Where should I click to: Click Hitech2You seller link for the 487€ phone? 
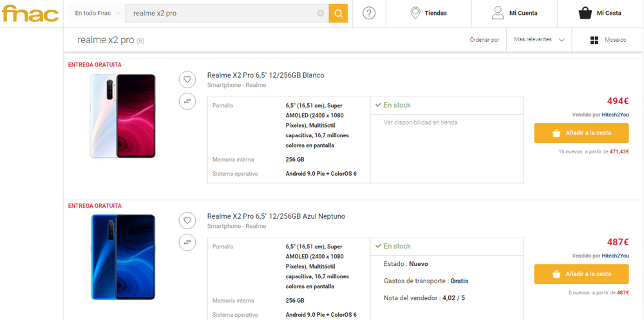coord(615,256)
